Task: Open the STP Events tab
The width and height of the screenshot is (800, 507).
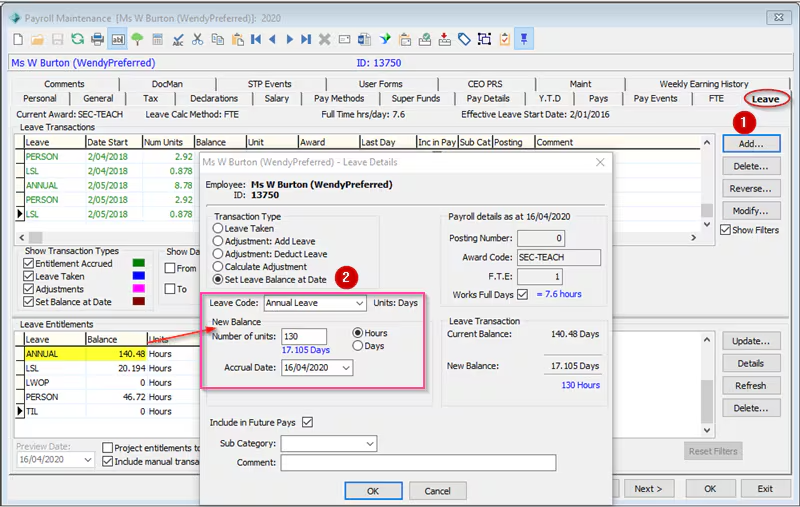Action: point(269,84)
